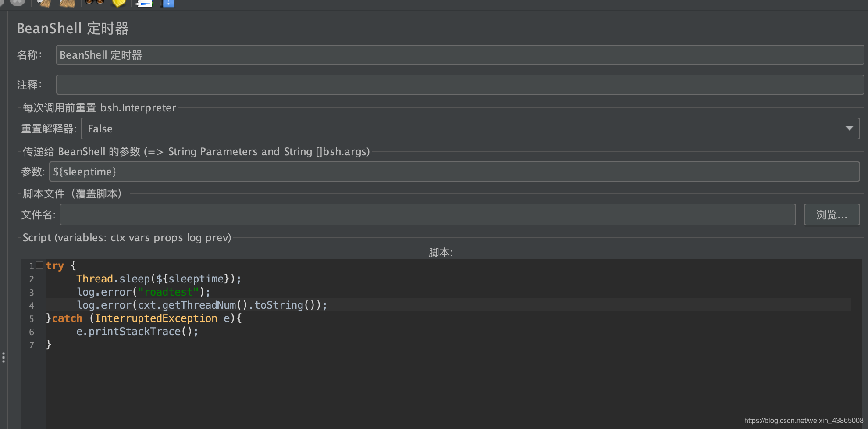Click the cxt.getThreadNum() script line
Viewport: 868px width, 429px height.
[x=202, y=305]
